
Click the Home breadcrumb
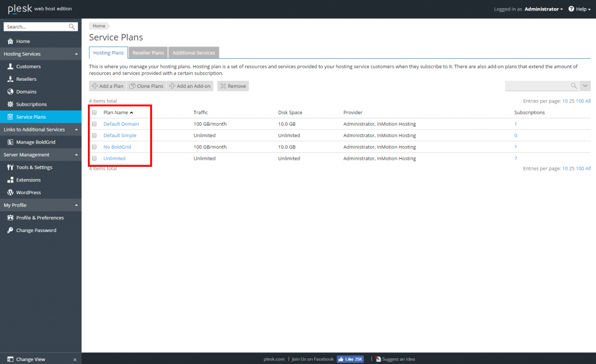(x=99, y=26)
